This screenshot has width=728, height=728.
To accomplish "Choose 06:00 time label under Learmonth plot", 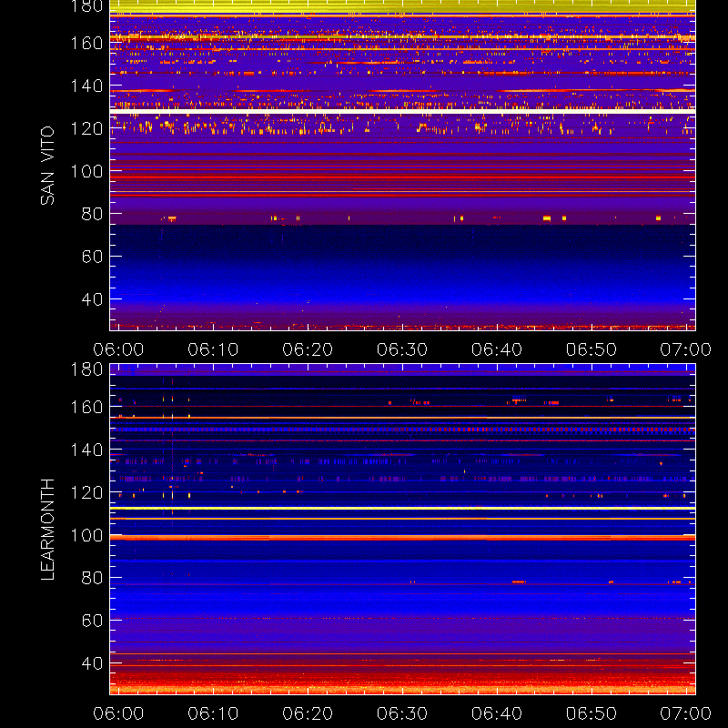I will coord(118,713).
